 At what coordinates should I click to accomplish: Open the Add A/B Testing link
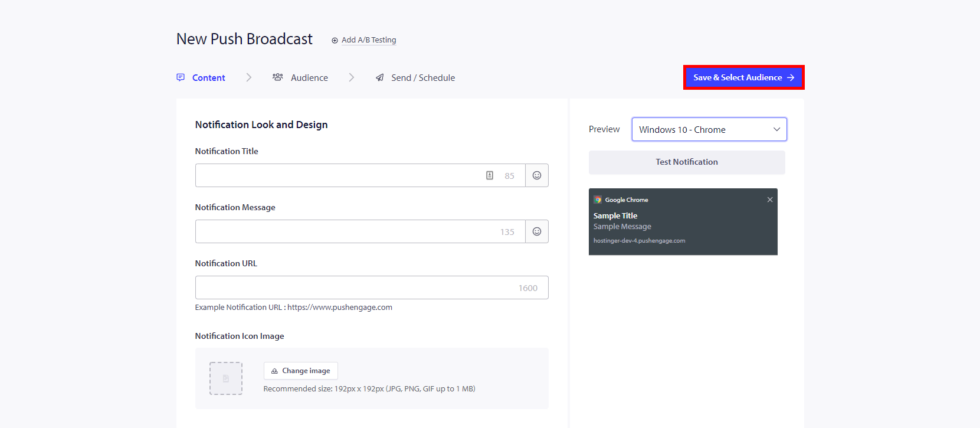[x=368, y=40]
